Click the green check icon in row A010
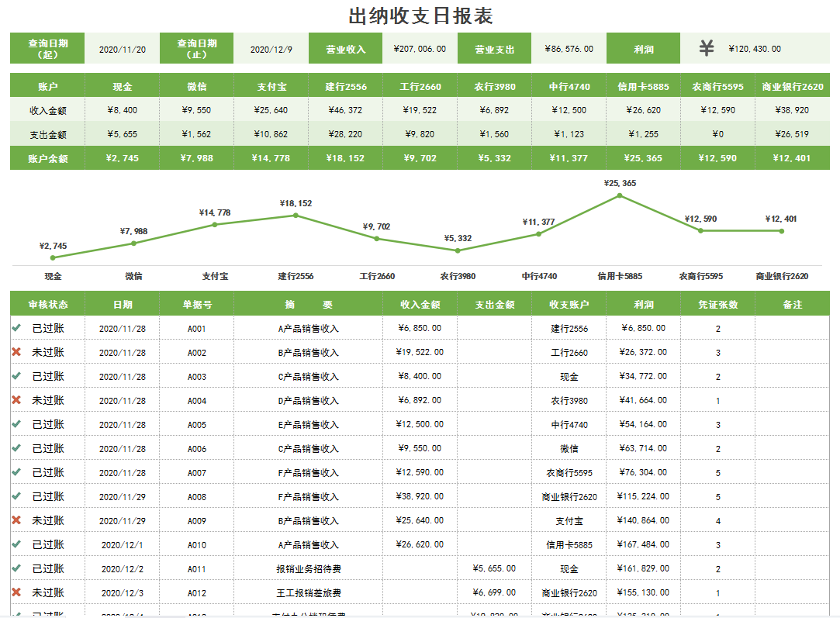The width and height of the screenshot is (840, 618). click(x=16, y=544)
